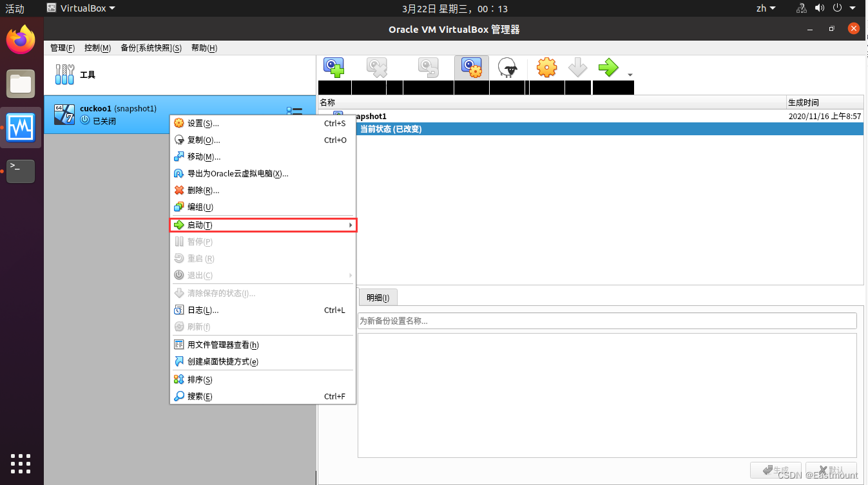Viewport: 868px width, 485px height.
Task: Open the 管理(F) menu
Action: pyautogui.click(x=63, y=48)
